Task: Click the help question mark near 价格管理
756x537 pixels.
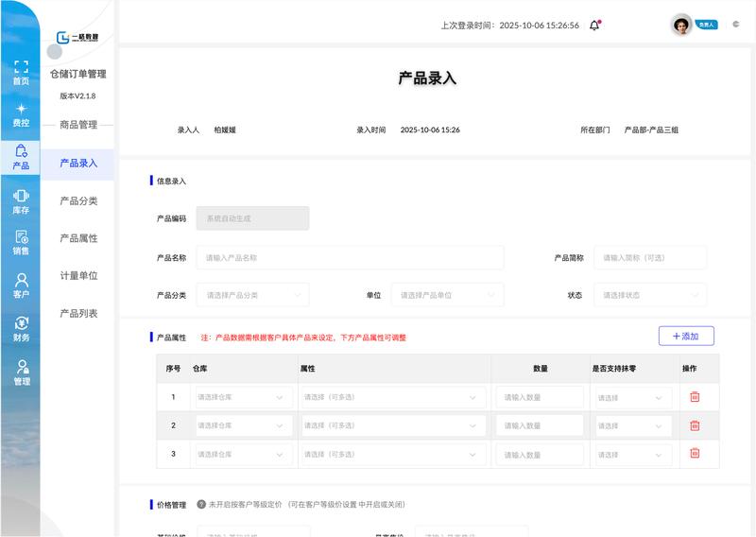Action: click(201, 504)
